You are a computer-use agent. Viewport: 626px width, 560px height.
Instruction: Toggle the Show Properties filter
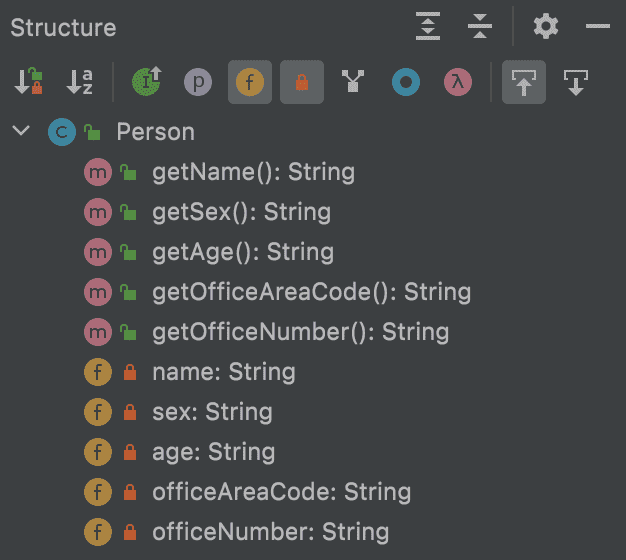coord(198,83)
